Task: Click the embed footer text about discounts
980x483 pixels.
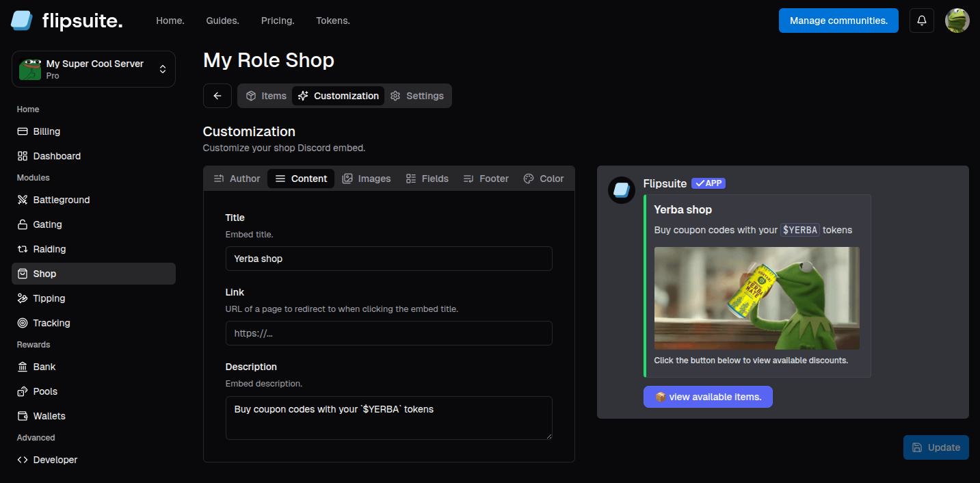Action: pos(751,360)
